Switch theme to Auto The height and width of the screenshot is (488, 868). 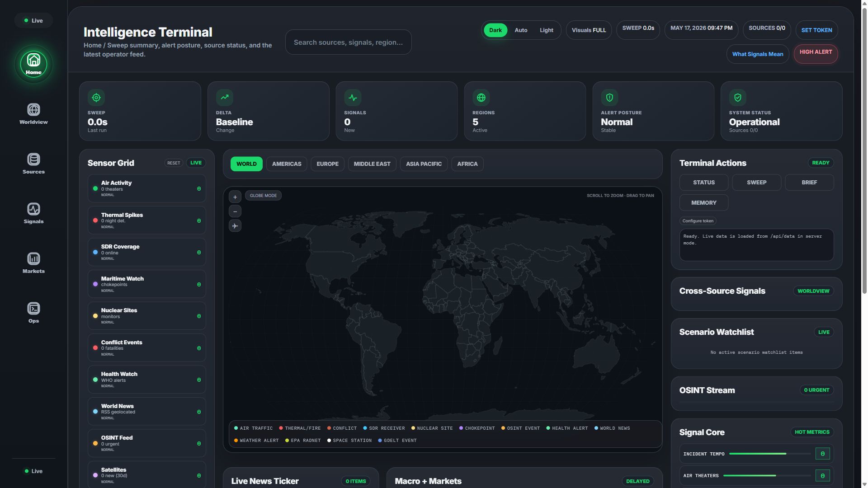coord(521,30)
